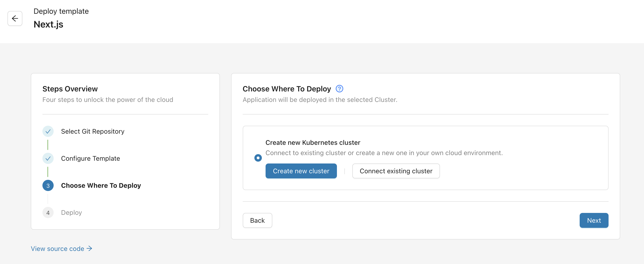
Task: Select Create new Kubernetes cluster radio button
Action: [258, 158]
